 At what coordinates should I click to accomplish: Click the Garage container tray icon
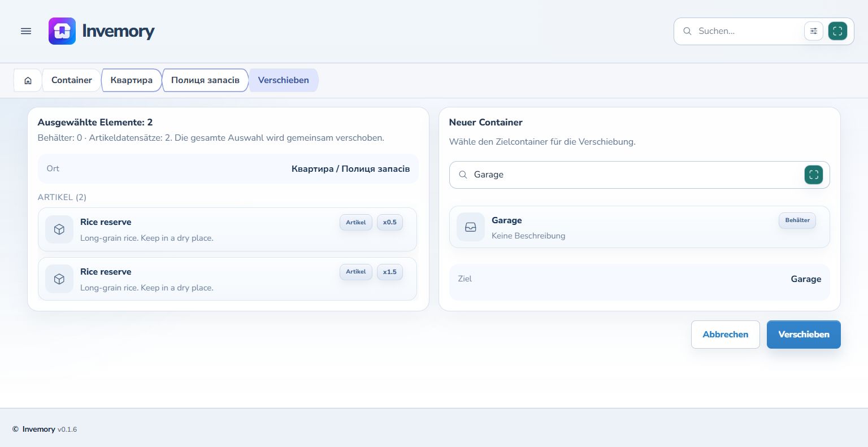click(471, 227)
